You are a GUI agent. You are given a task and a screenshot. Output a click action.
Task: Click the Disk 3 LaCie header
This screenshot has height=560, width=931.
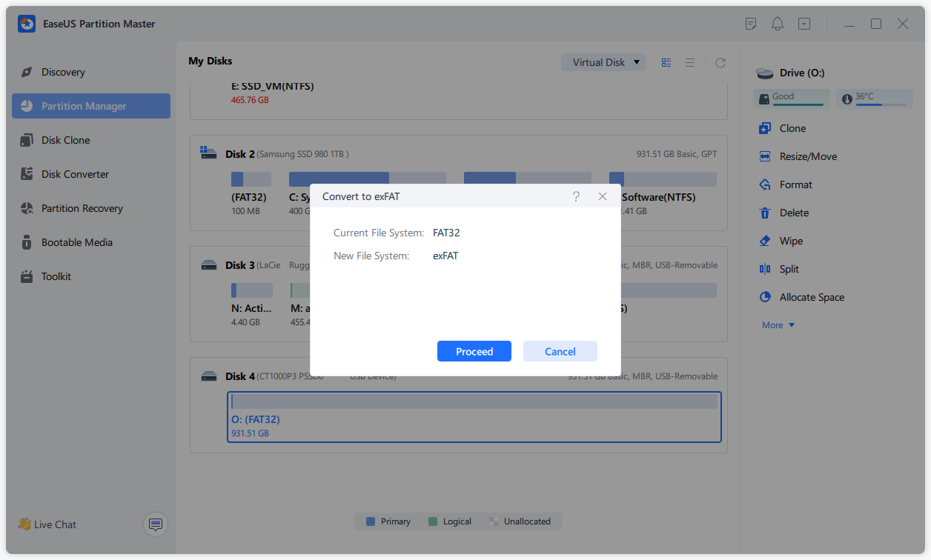point(267,265)
